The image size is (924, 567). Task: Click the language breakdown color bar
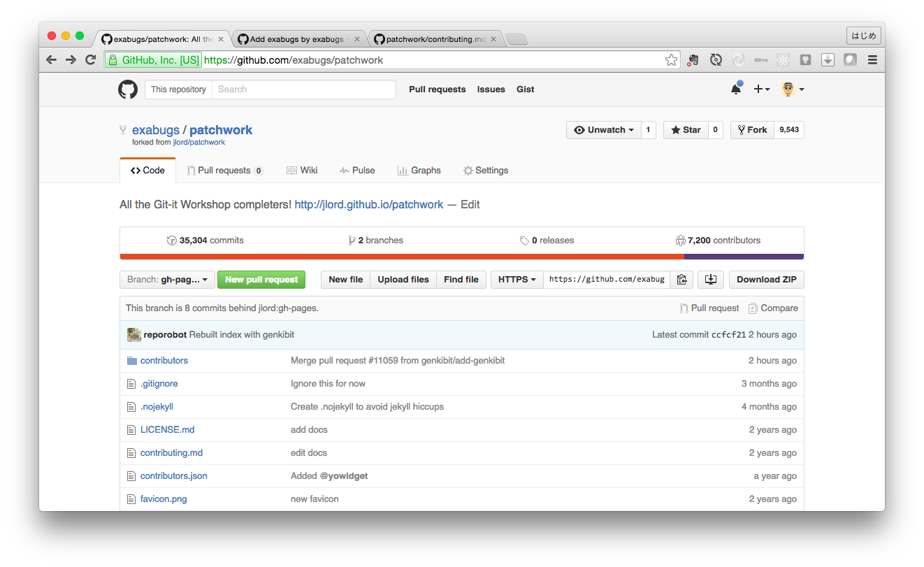click(x=462, y=257)
